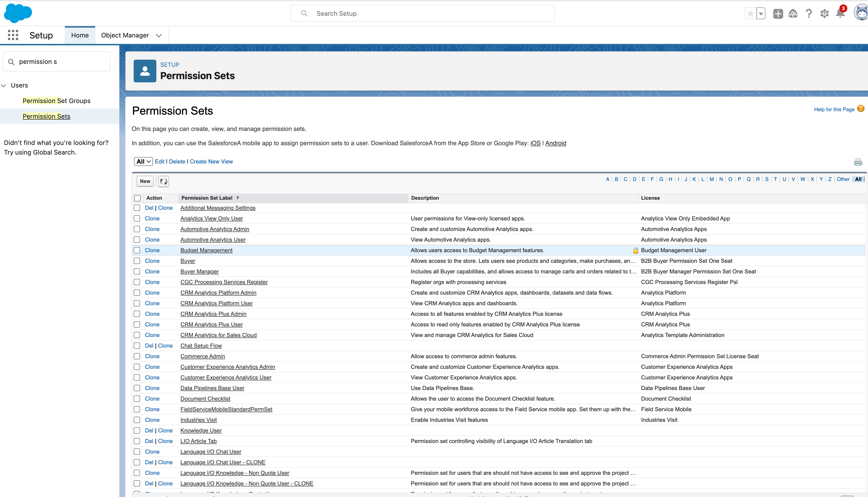This screenshot has width=868, height=497.
Task: Check the Commerce Admin row checkbox
Action: [x=137, y=356]
